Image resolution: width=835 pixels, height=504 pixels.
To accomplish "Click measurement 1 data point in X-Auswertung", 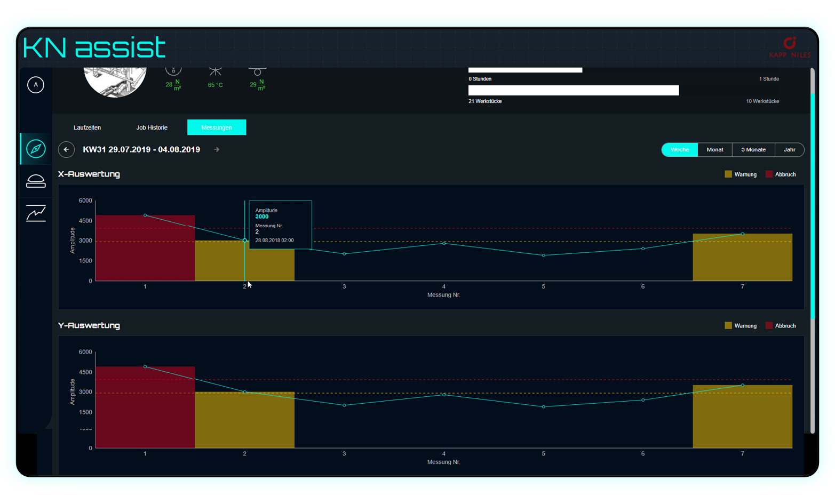I will click(145, 215).
